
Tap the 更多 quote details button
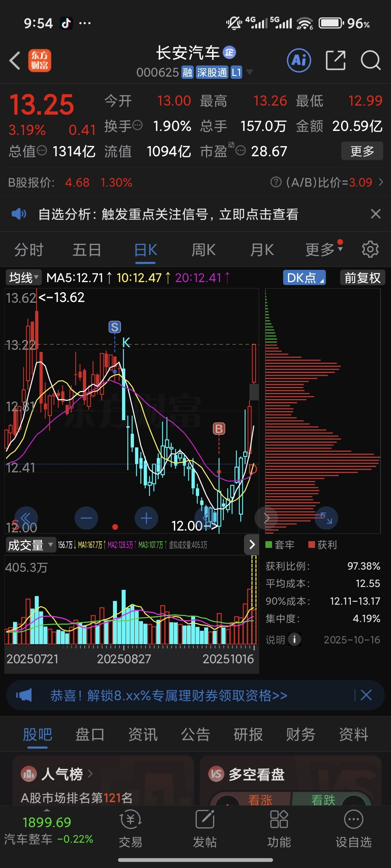tap(362, 151)
